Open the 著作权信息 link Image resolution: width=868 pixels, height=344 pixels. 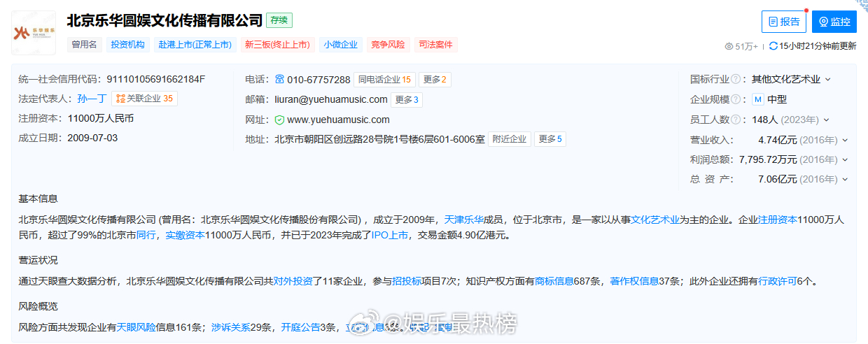point(634,282)
